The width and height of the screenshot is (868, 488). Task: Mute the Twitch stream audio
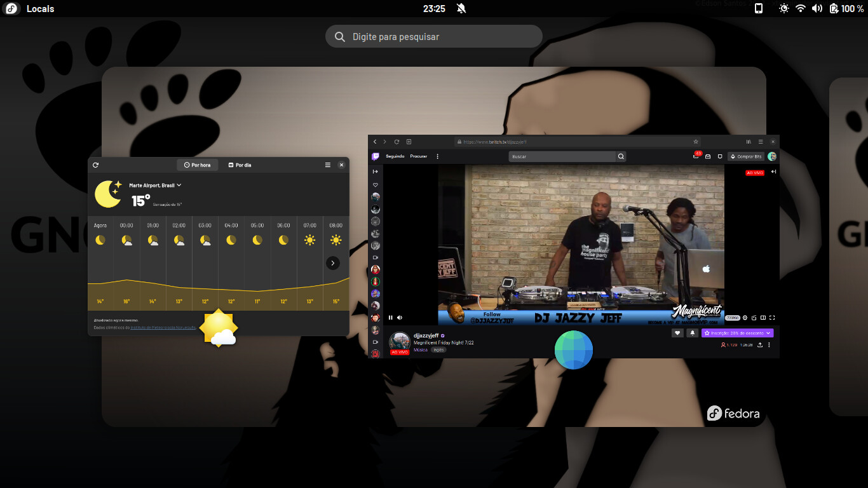click(x=400, y=317)
